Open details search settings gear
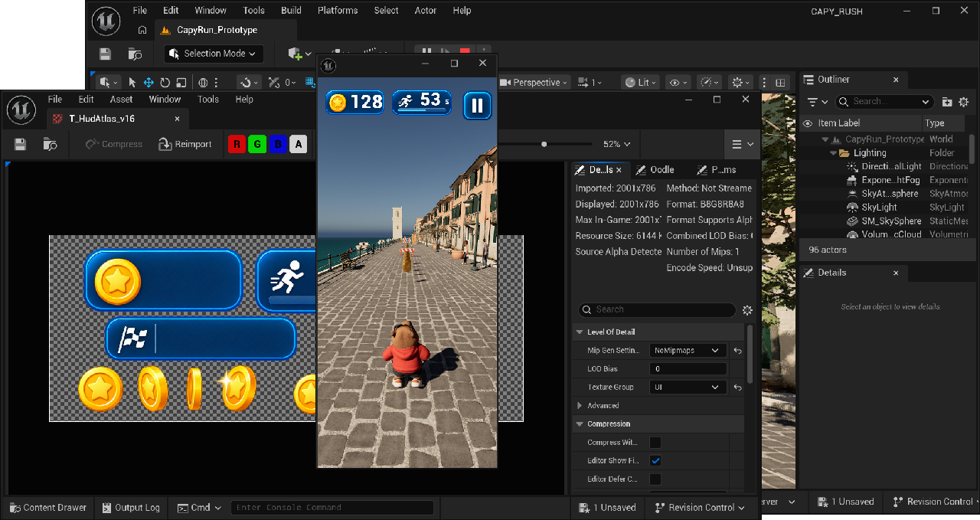 pos(747,309)
